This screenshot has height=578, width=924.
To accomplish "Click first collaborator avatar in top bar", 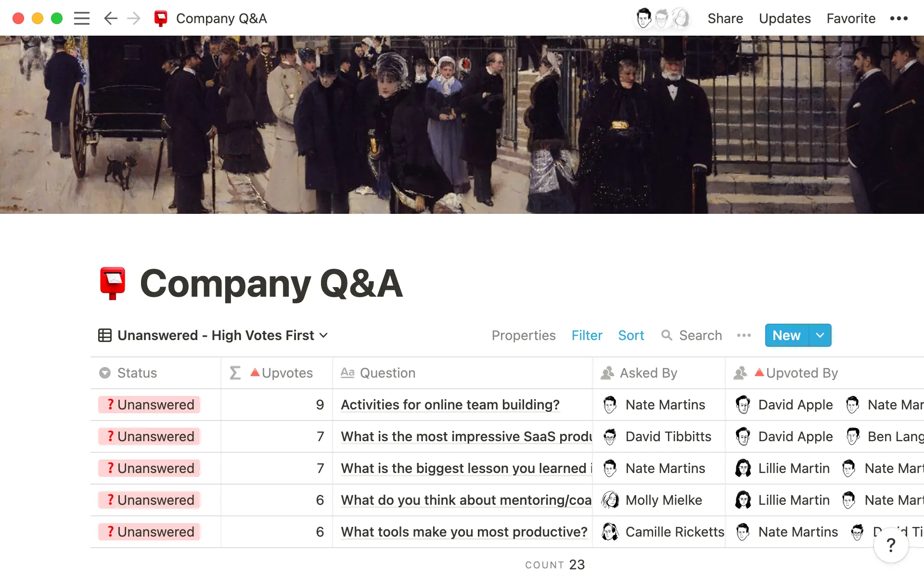I will (643, 18).
